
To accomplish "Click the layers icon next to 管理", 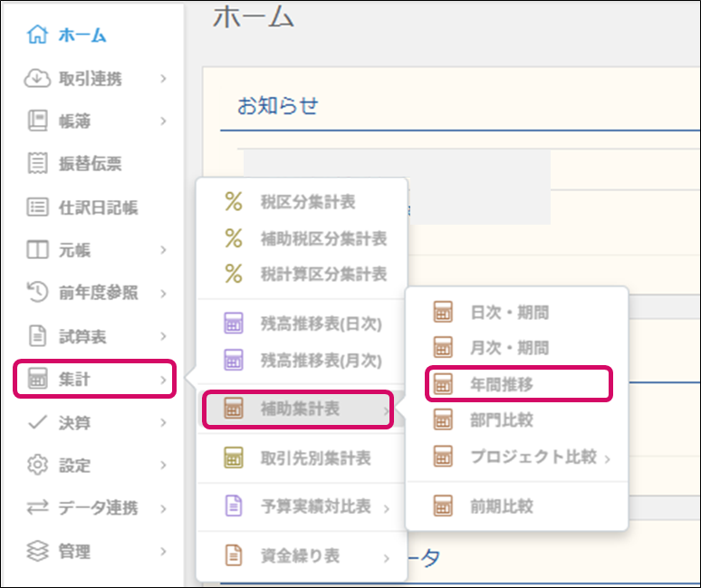I will (37, 551).
